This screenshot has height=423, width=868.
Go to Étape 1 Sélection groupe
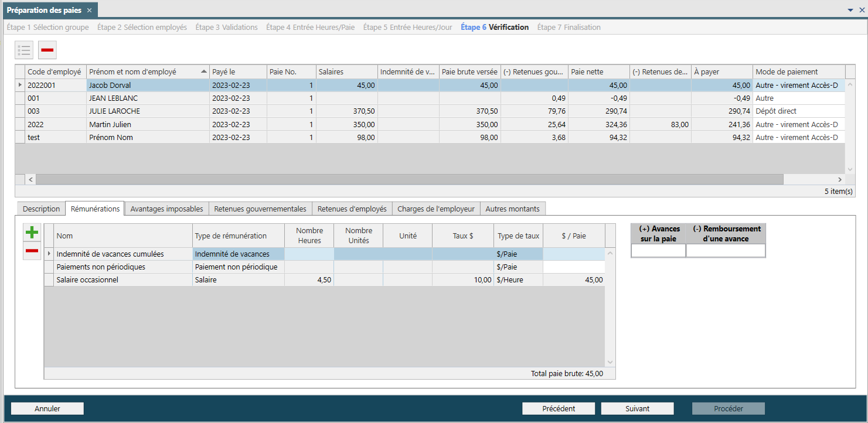[x=48, y=27]
